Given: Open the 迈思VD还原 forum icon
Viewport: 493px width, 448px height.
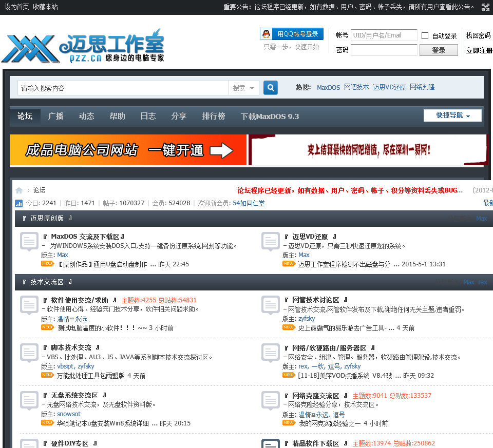Looking at the screenshot, I should tap(271, 241).
